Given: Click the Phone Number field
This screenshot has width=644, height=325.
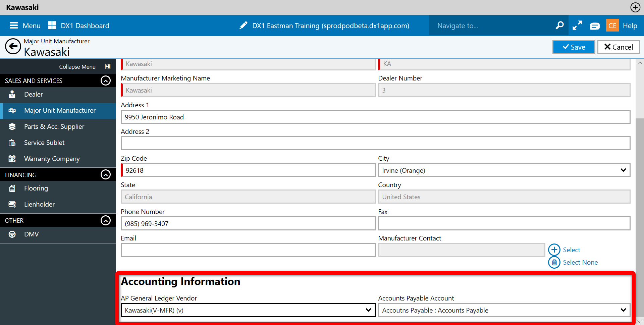Looking at the screenshot, I should click(x=248, y=224).
